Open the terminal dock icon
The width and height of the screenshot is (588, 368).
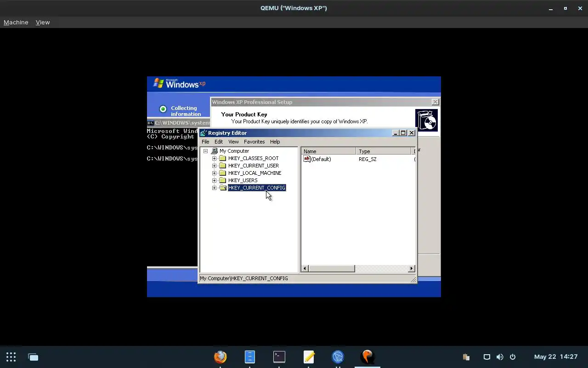pyautogui.click(x=279, y=357)
